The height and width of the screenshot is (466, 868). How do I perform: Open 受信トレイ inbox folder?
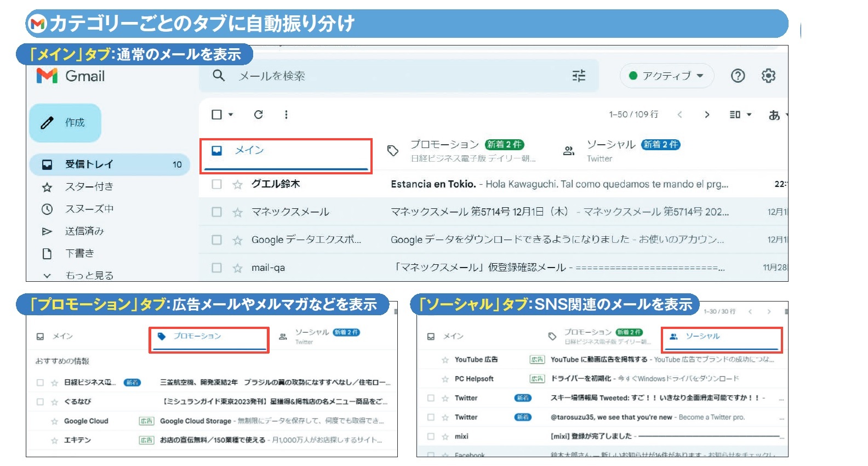pos(110,164)
